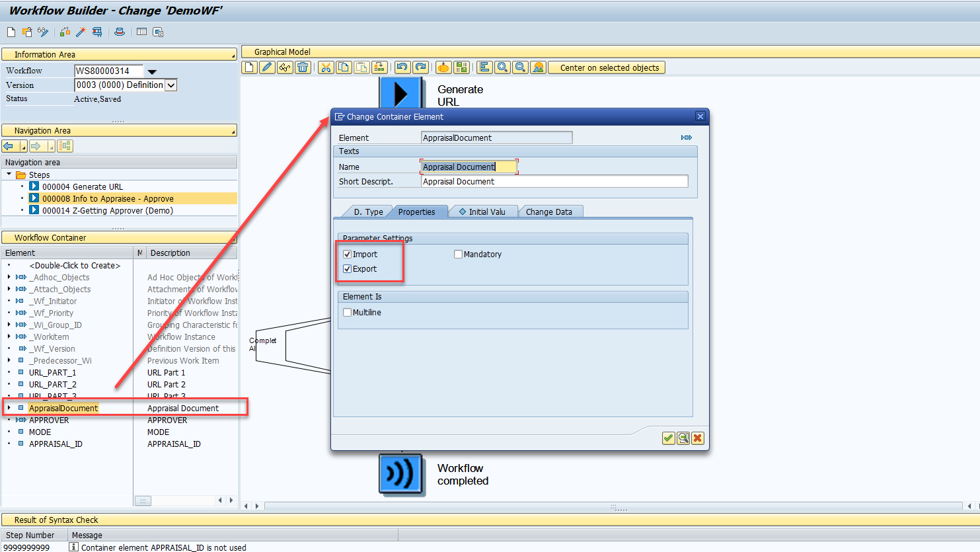Collapse the Steps folder node
The height and width of the screenshot is (552, 980).
(x=9, y=175)
